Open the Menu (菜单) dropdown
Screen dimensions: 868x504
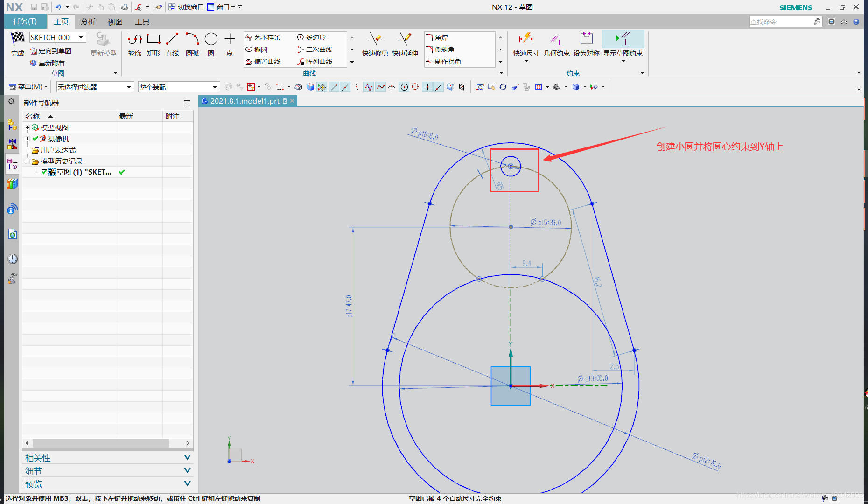pos(29,87)
